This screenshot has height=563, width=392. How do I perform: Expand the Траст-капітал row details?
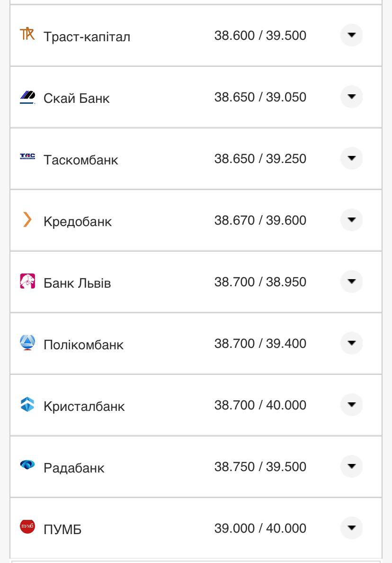pos(351,35)
